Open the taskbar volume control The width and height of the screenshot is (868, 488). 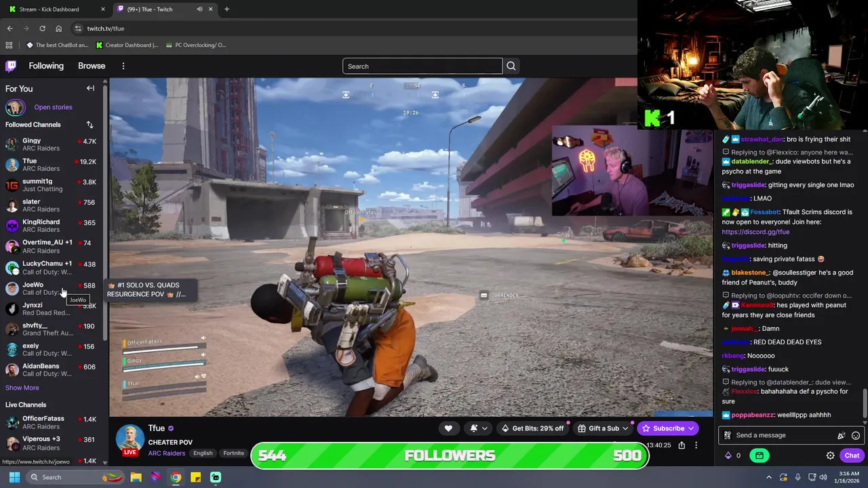[x=823, y=477]
